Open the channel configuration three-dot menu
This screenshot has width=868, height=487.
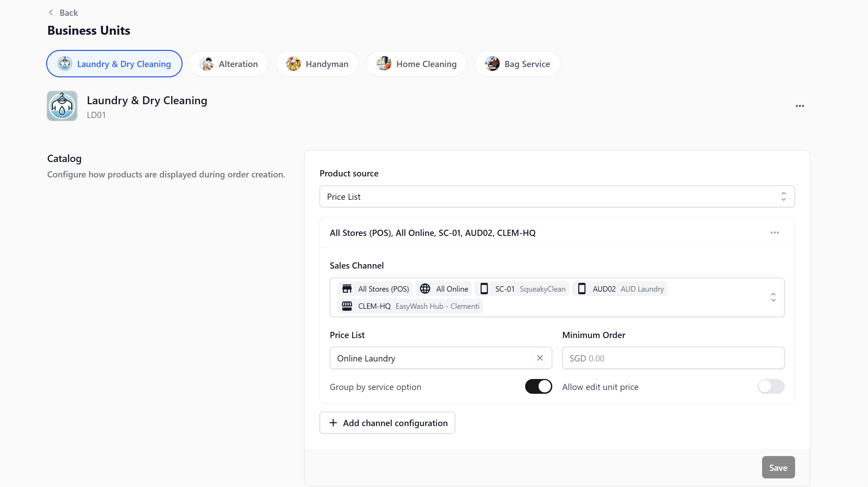tap(774, 233)
